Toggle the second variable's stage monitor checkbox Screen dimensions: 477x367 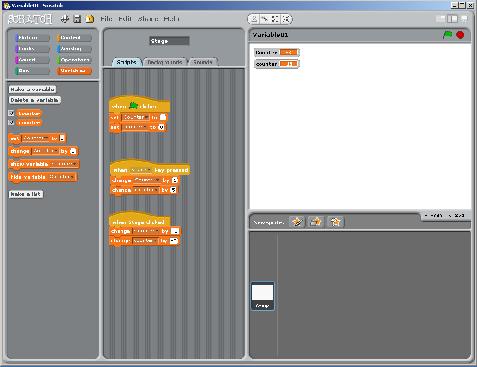coord(11,123)
